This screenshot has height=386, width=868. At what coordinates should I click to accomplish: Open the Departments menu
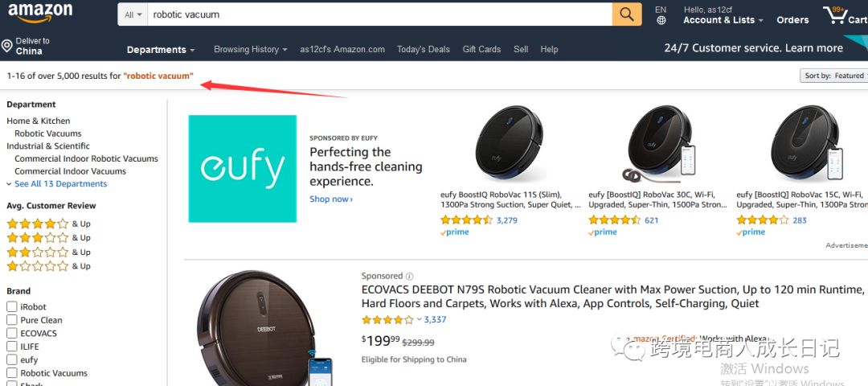coord(161,50)
